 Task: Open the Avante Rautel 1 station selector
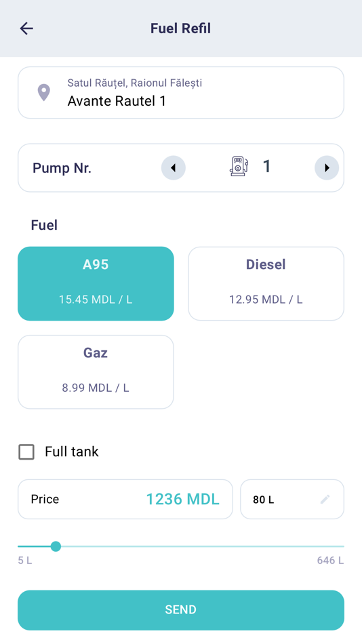click(181, 92)
